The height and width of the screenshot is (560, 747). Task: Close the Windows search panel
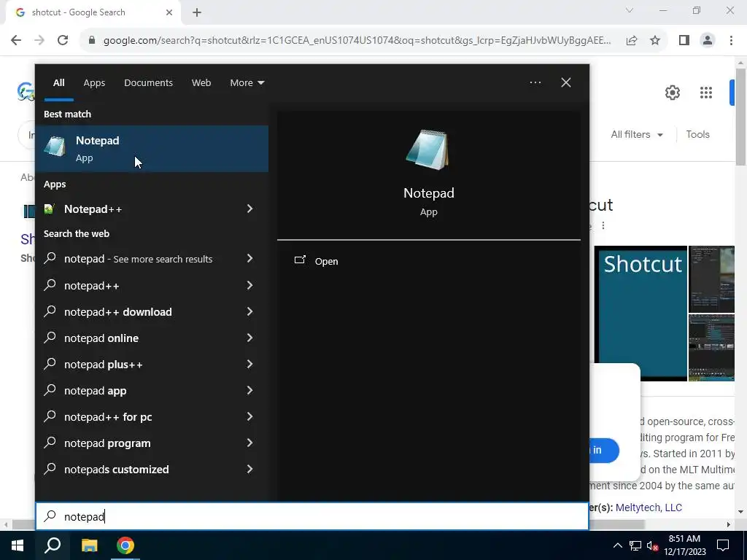pos(566,83)
